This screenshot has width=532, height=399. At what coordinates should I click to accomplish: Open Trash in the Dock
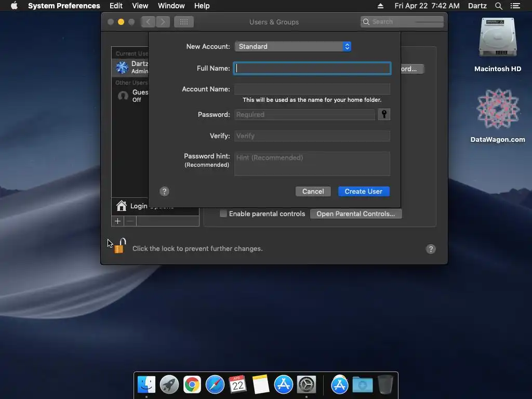point(385,384)
